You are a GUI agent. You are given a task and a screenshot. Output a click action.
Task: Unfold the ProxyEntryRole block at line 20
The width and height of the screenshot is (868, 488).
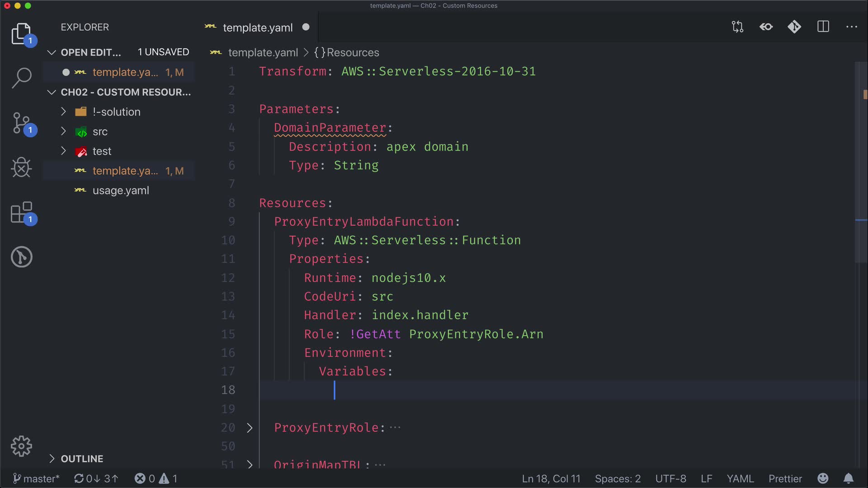pyautogui.click(x=250, y=428)
